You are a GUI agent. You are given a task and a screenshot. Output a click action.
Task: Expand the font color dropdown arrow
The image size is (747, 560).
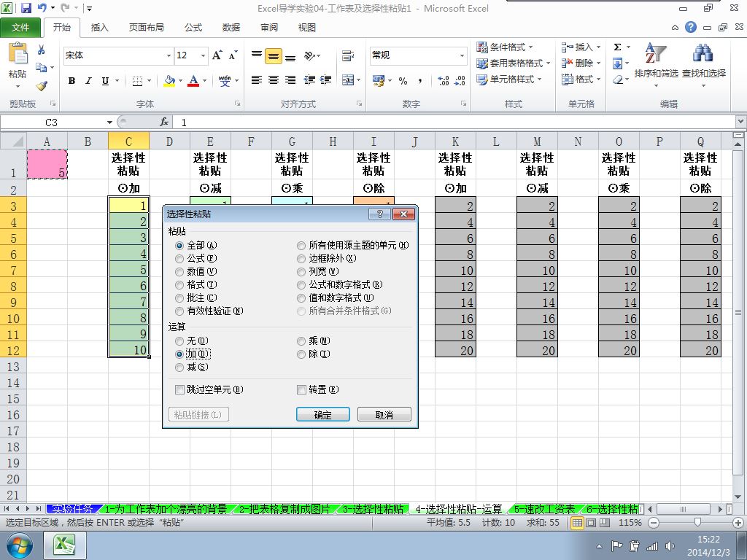(x=205, y=81)
